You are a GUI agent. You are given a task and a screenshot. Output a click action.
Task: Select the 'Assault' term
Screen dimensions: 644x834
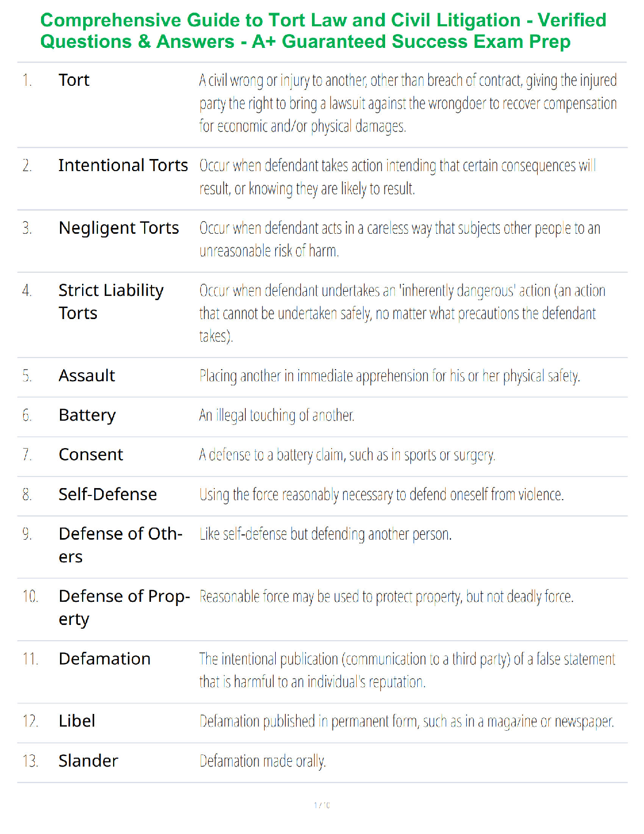[x=87, y=375]
